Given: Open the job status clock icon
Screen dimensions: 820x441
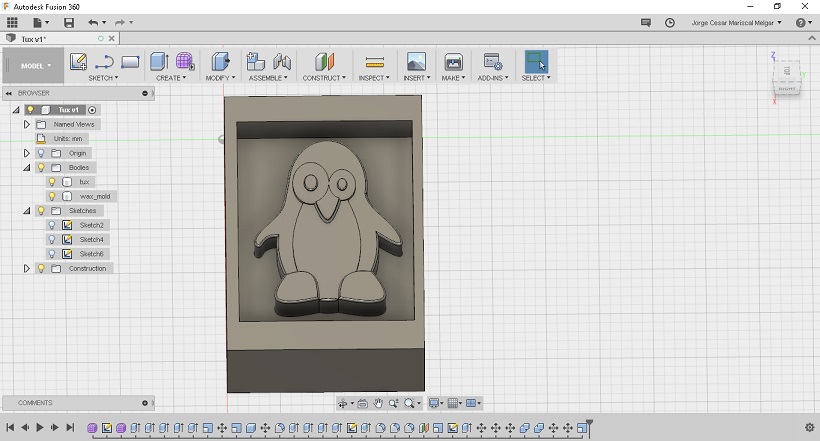Looking at the screenshot, I should pyautogui.click(x=670, y=22).
